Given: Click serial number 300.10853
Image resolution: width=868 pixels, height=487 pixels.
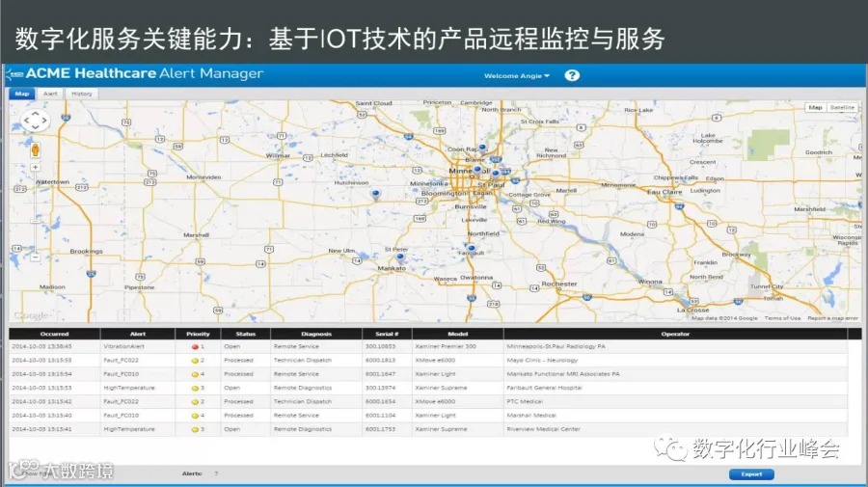Looking at the screenshot, I should pyautogui.click(x=380, y=346).
